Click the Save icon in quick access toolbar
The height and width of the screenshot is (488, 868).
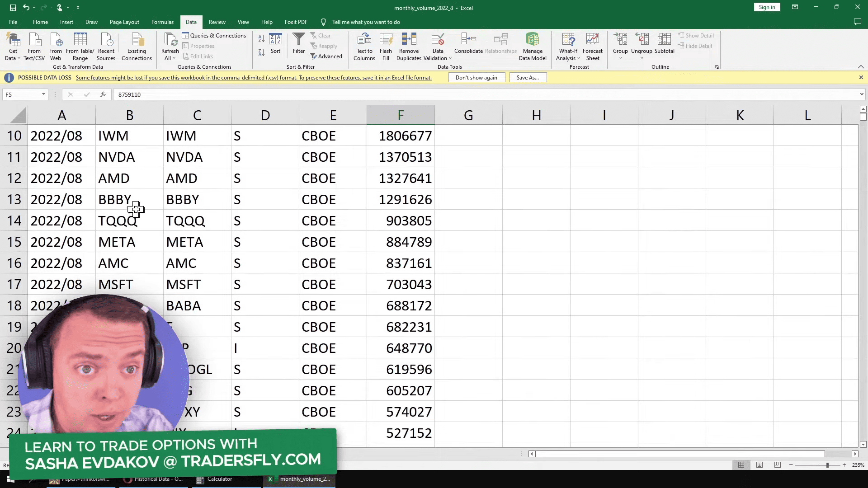[13, 8]
